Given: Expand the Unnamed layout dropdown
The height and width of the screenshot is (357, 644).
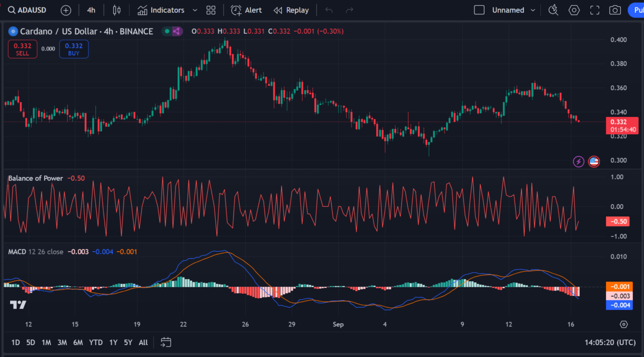Looking at the screenshot, I should 533,10.
